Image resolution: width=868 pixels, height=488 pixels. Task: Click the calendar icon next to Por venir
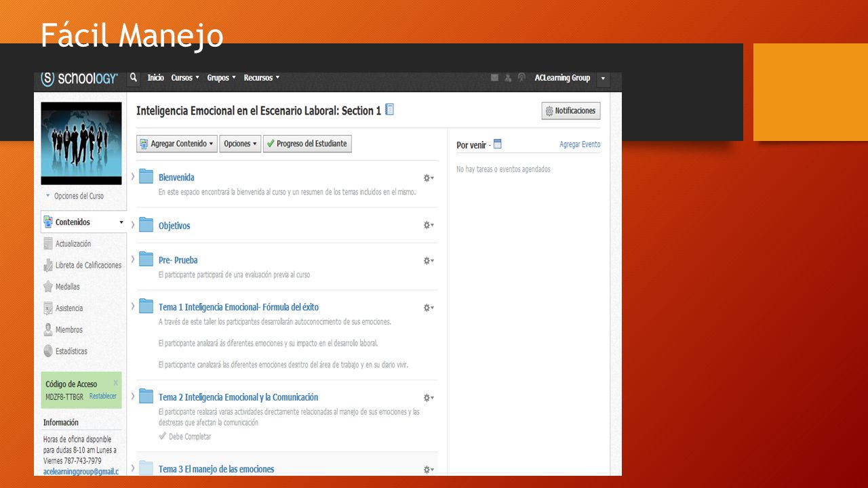pos(498,144)
